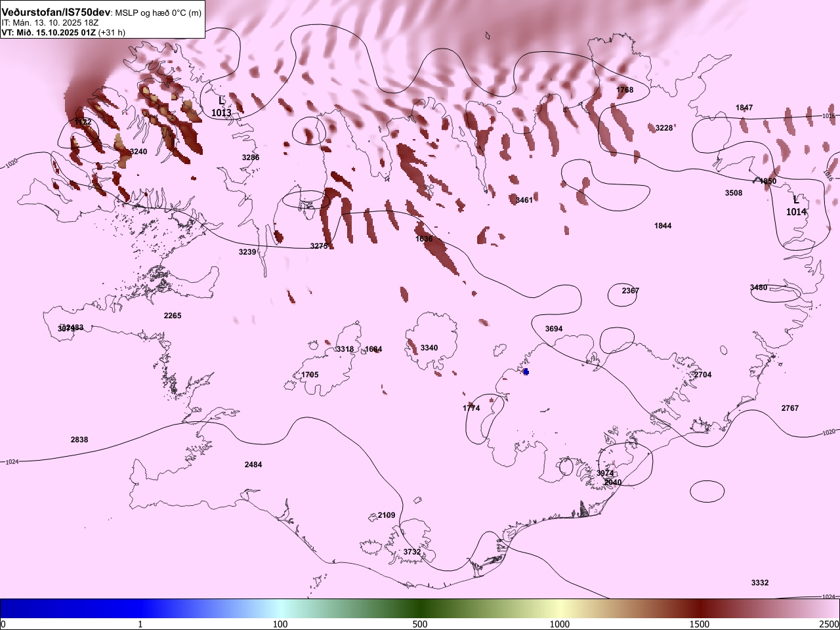The image size is (840, 630).
Task: Click the colour scale tick label 1000
Action: [560, 624]
